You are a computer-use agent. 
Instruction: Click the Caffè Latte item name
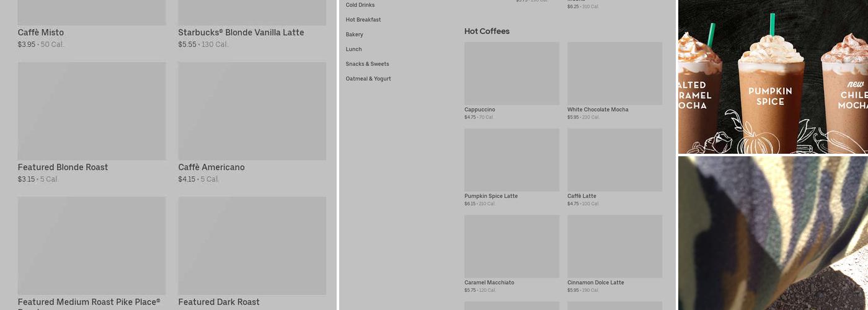click(x=582, y=196)
